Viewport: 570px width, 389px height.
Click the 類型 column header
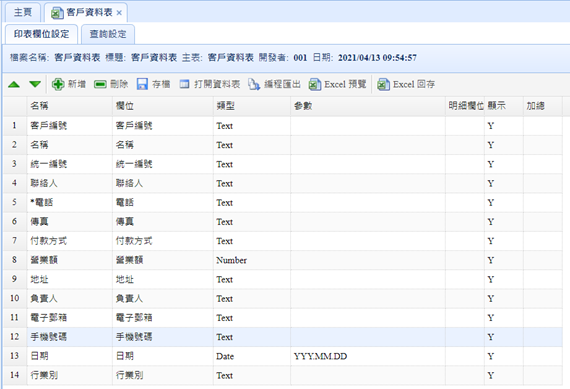(x=252, y=106)
